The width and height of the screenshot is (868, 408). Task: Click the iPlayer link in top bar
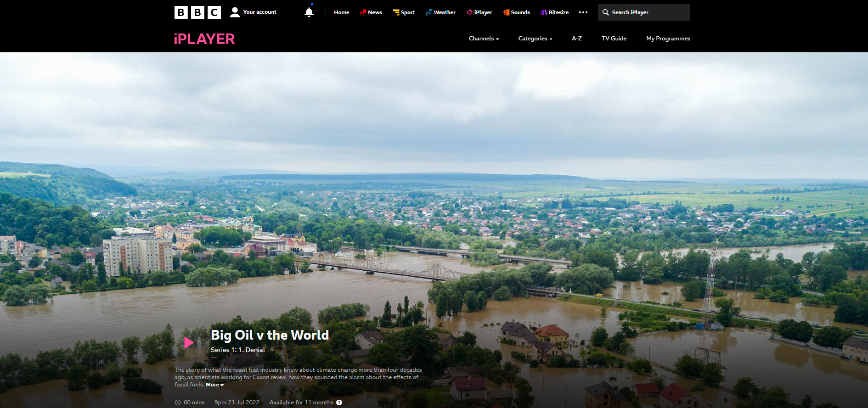pyautogui.click(x=479, y=12)
